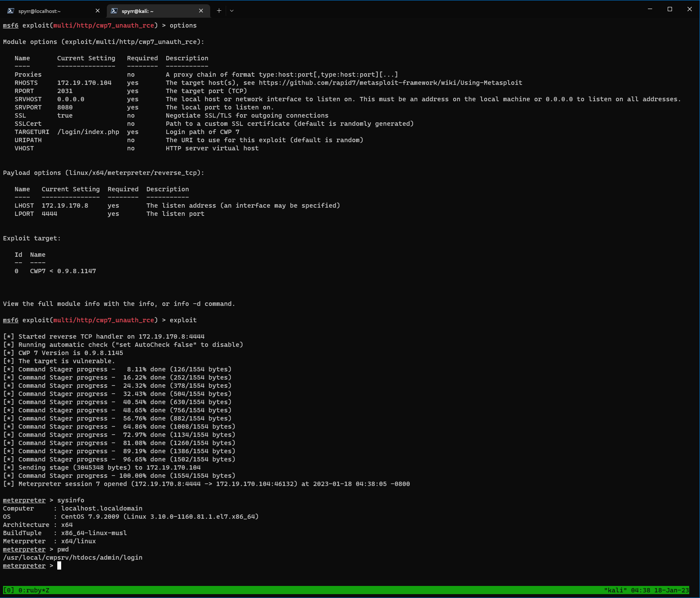Screen dimensions: 700x598
Task: Click the 'Exploit target:' heading
Action: [32, 238]
